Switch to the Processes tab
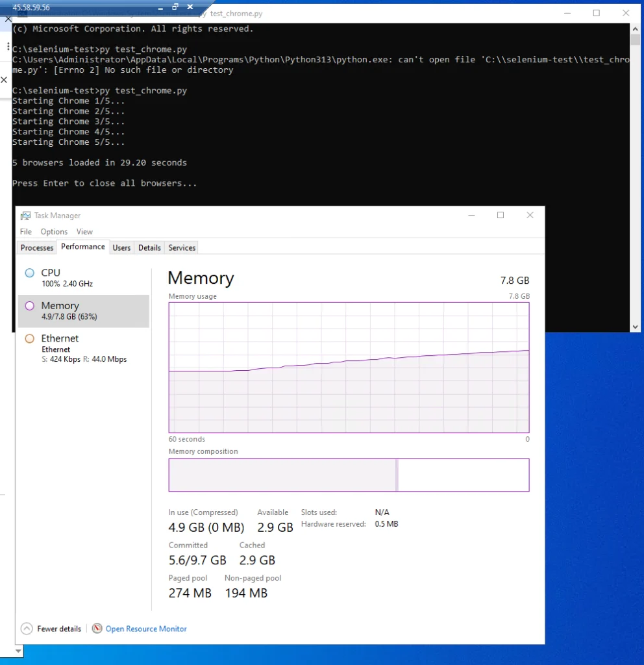This screenshot has width=644, height=665. (x=37, y=247)
